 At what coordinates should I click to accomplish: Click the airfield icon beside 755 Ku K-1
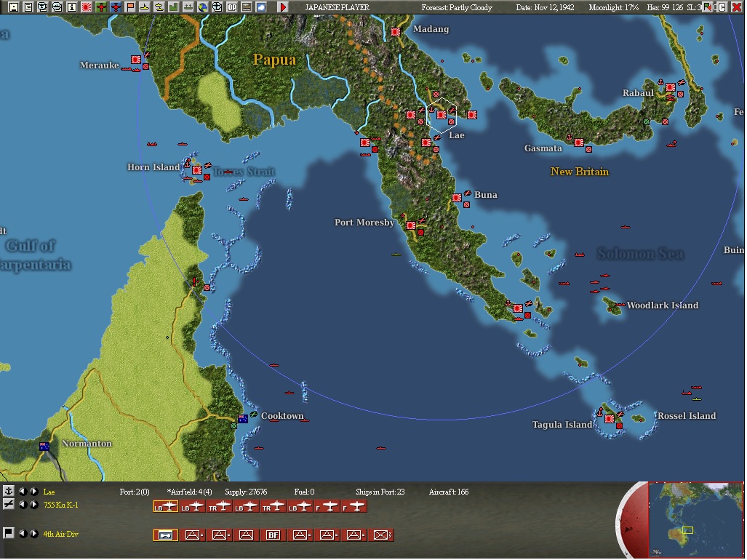pyautogui.click(x=9, y=505)
